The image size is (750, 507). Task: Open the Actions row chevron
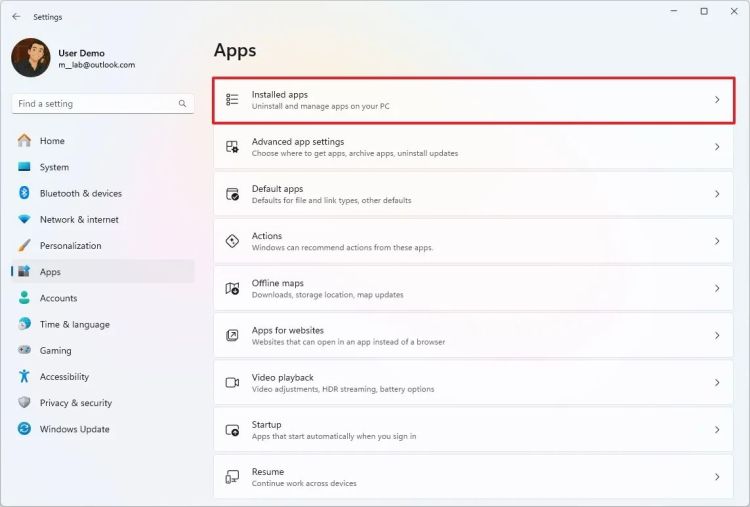pyautogui.click(x=717, y=241)
